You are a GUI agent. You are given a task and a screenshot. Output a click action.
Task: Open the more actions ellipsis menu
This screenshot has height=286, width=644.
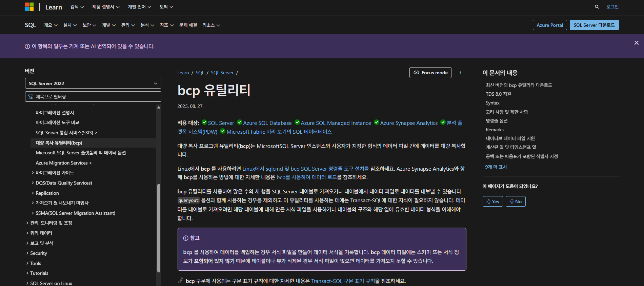tap(460, 73)
